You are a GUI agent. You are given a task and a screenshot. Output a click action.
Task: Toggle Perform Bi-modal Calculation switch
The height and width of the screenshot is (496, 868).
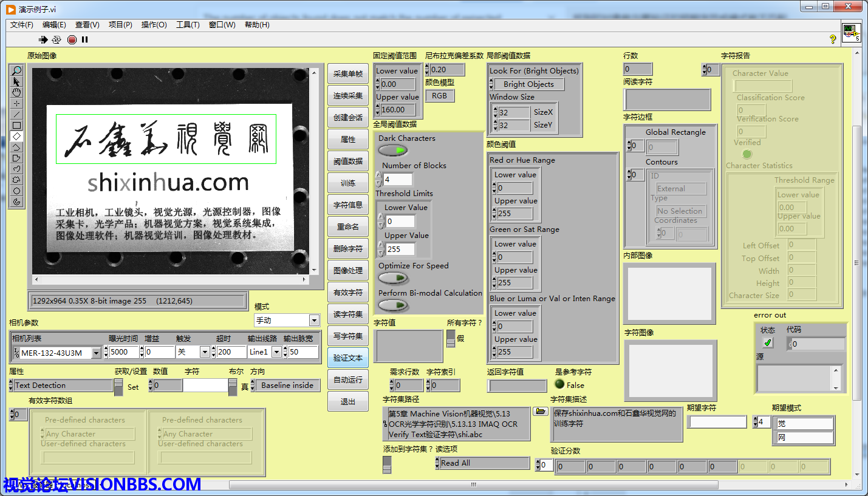[x=393, y=305]
